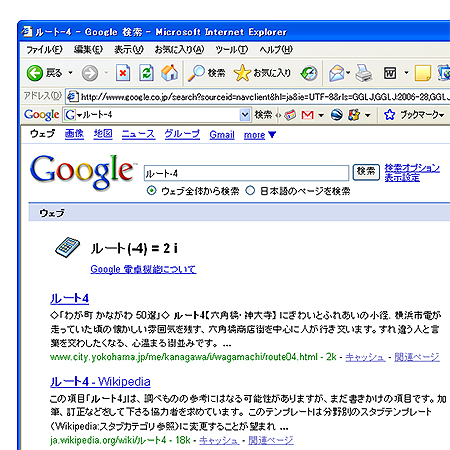Viewport: 450px width, 450px height.
Task: Click Google logo on Google Toolbar
Action: pyautogui.click(x=42, y=115)
